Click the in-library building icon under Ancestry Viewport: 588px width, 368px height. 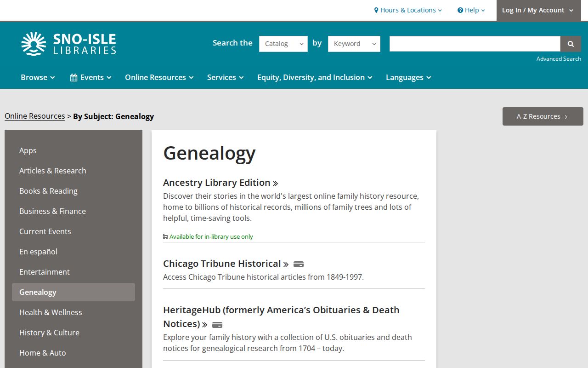click(x=165, y=237)
